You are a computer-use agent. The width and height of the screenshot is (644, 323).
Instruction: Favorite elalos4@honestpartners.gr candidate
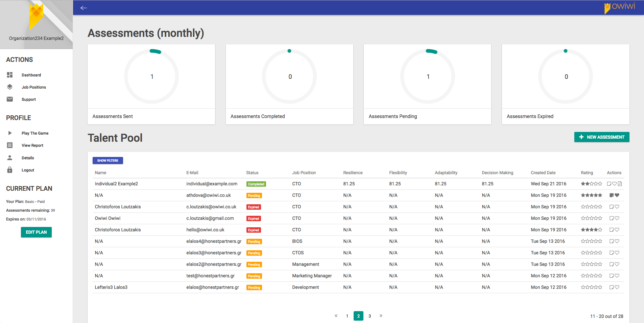click(617, 241)
